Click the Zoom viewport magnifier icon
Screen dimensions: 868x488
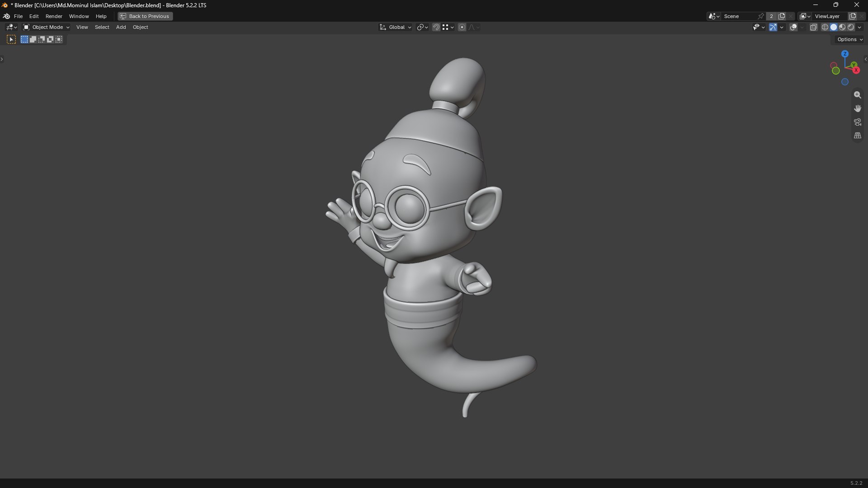pos(858,95)
